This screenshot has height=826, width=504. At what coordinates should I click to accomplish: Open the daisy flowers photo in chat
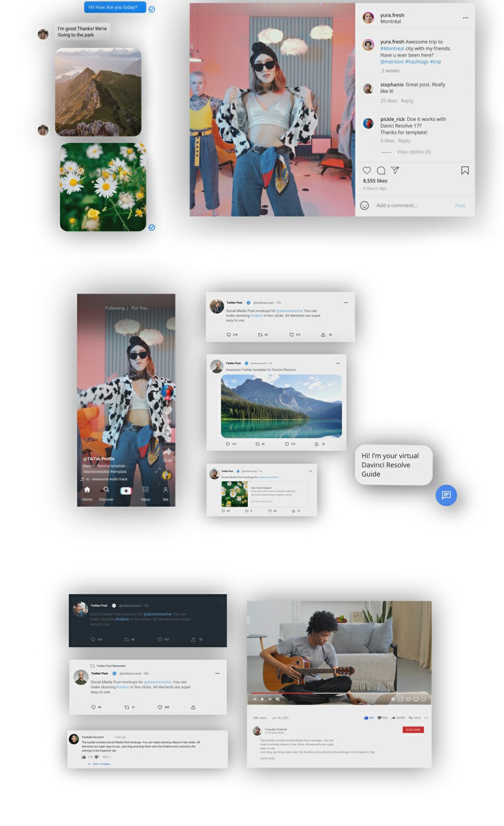[103, 187]
